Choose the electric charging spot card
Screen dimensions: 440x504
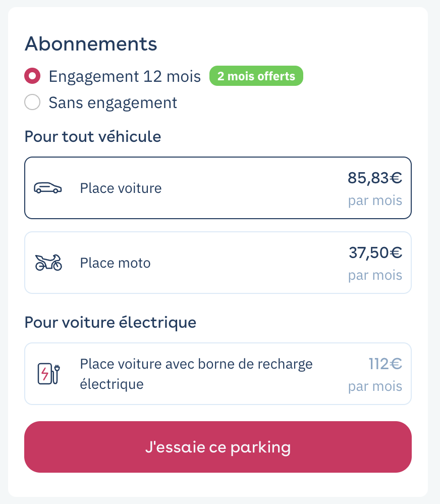(x=218, y=374)
